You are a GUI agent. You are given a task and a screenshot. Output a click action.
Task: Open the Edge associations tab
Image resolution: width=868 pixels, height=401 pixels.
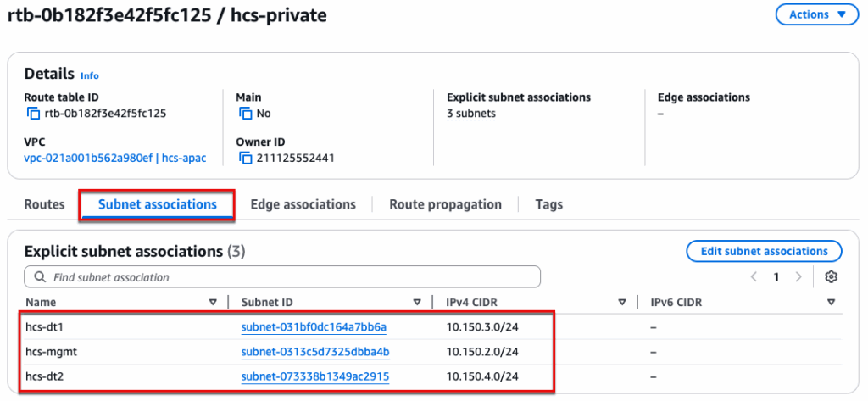[303, 204]
